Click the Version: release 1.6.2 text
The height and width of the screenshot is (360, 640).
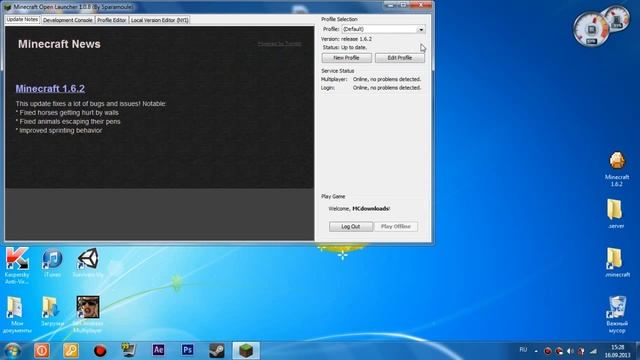click(346, 39)
